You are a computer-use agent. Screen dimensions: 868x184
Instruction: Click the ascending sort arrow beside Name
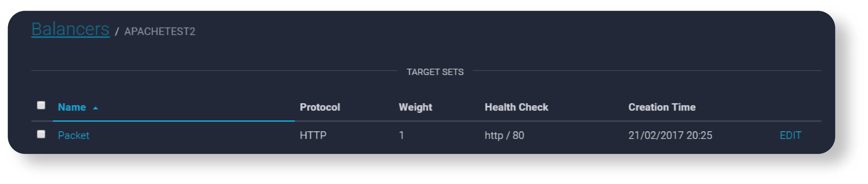[96, 108]
